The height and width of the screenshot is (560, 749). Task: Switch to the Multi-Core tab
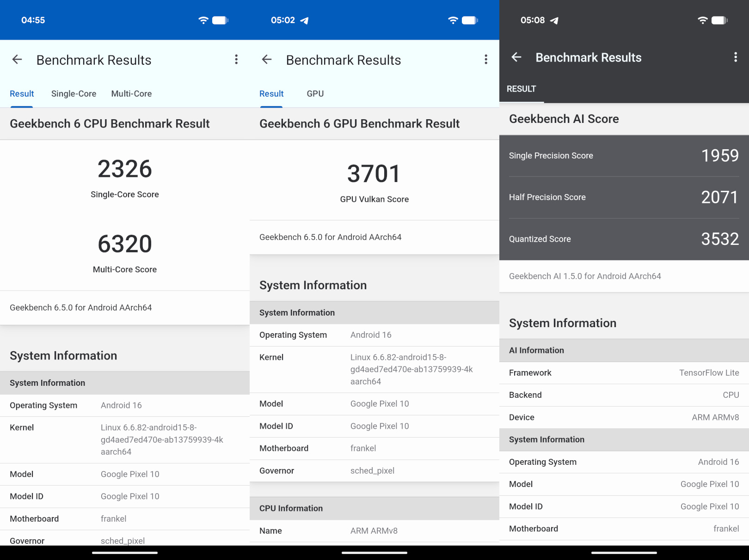tap(131, 94)
